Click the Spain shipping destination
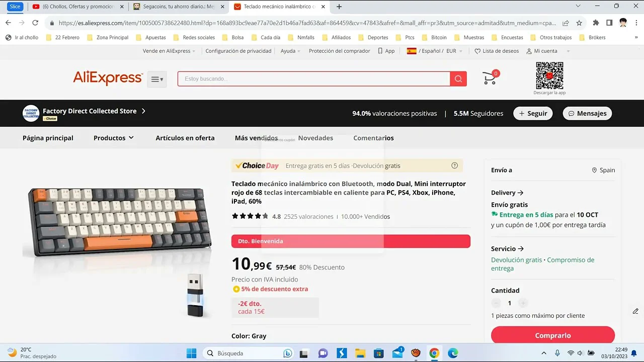The height and width of the screenshot is (362, 644). (603, 170)
